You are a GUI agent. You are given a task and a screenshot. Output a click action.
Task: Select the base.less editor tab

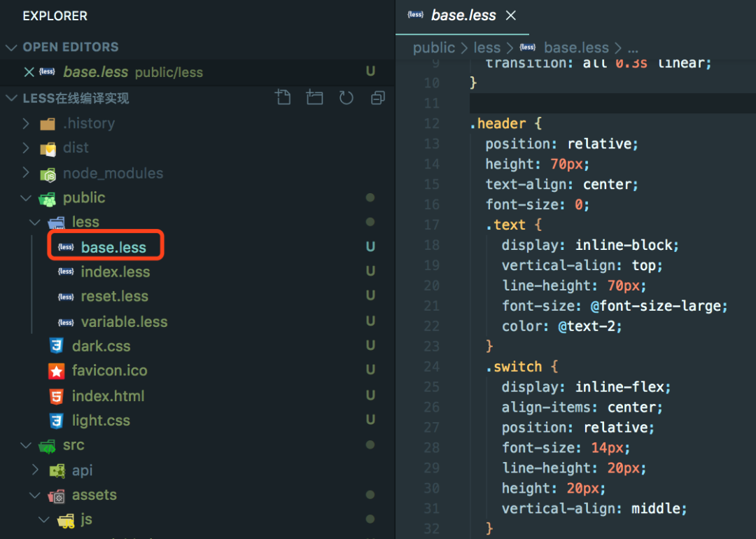coord(462,16)
